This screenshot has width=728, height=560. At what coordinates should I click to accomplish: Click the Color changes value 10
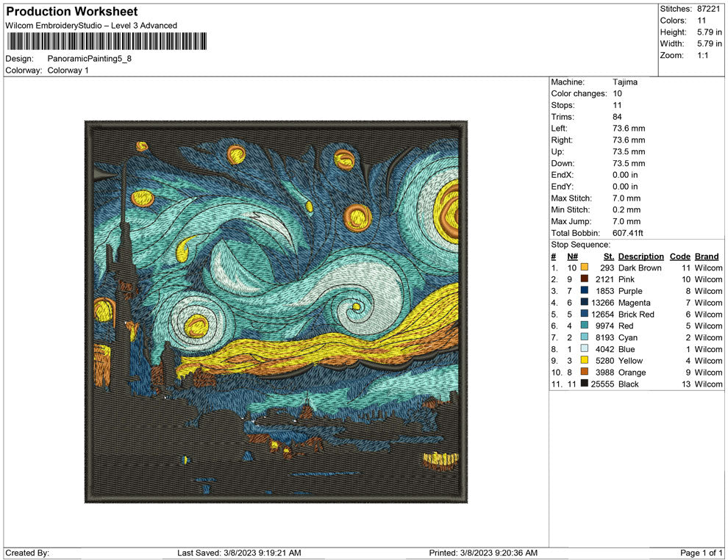617,94
